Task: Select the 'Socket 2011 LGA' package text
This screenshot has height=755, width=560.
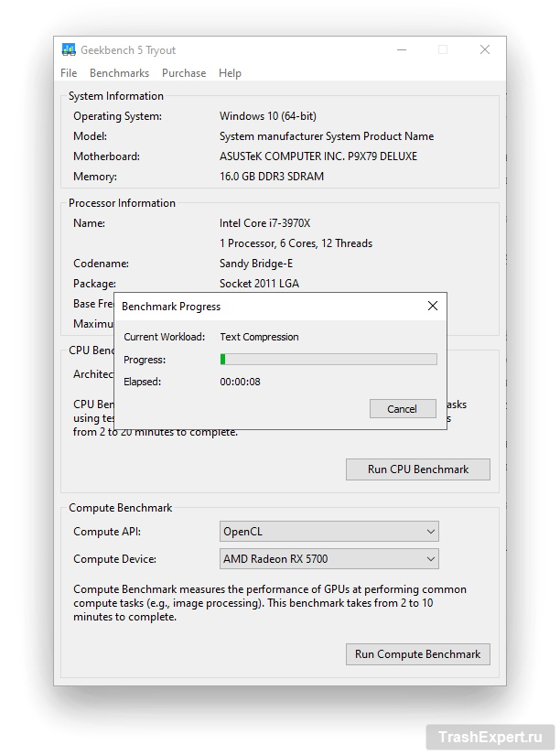Action: click(x=259, y=284)
